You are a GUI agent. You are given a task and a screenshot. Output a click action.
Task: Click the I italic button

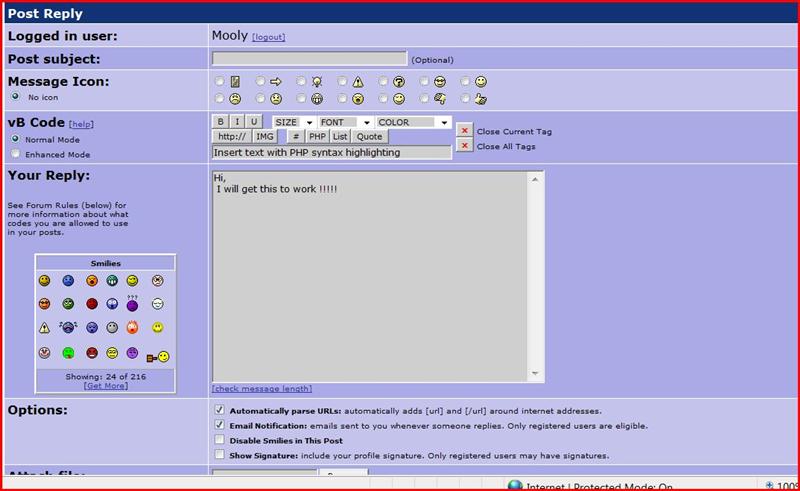pyautogui.click(x=237, y=121)
